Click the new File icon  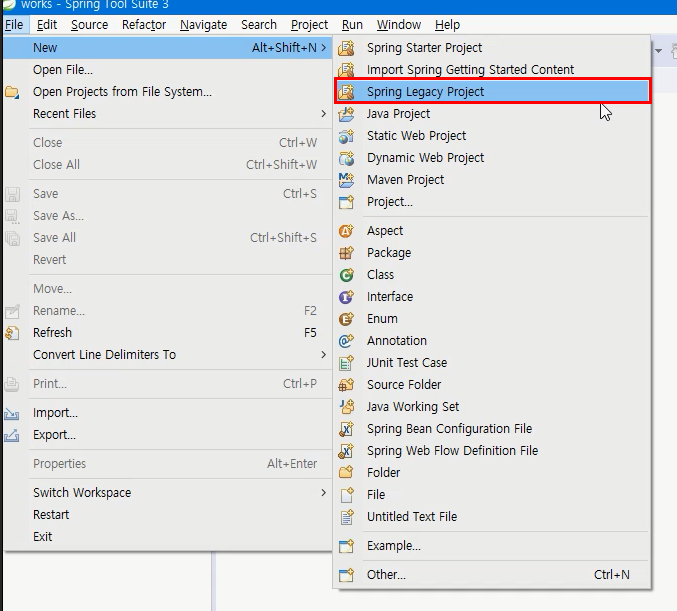point(346,494)
